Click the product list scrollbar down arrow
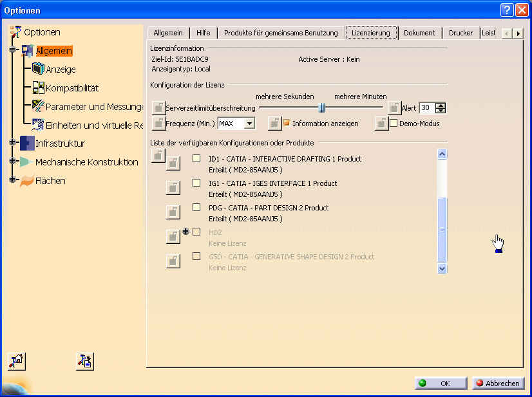 pyautogui.click(x=442, y=268)
